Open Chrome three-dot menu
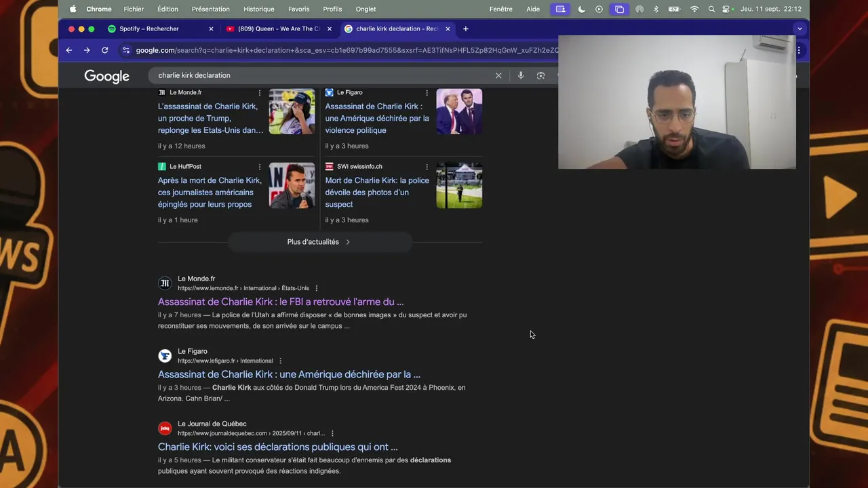868x488 pixels. tap(799, 50)
